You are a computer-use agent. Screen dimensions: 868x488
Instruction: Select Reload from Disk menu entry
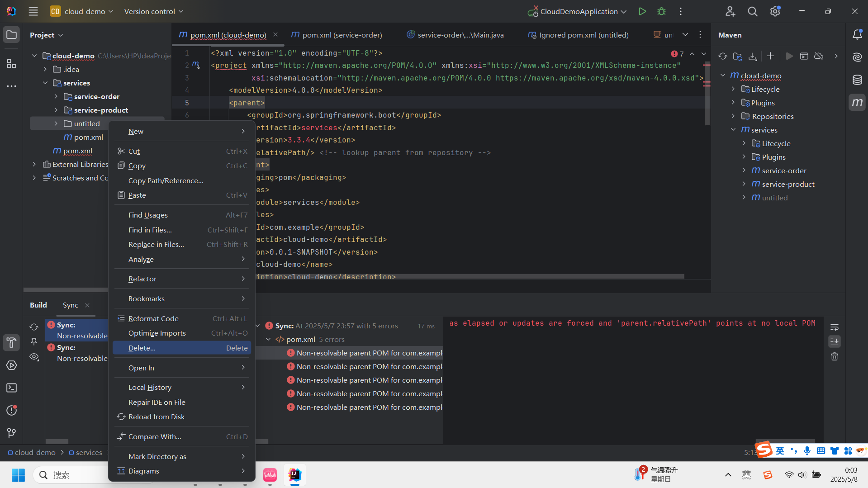tap(182, 417)
